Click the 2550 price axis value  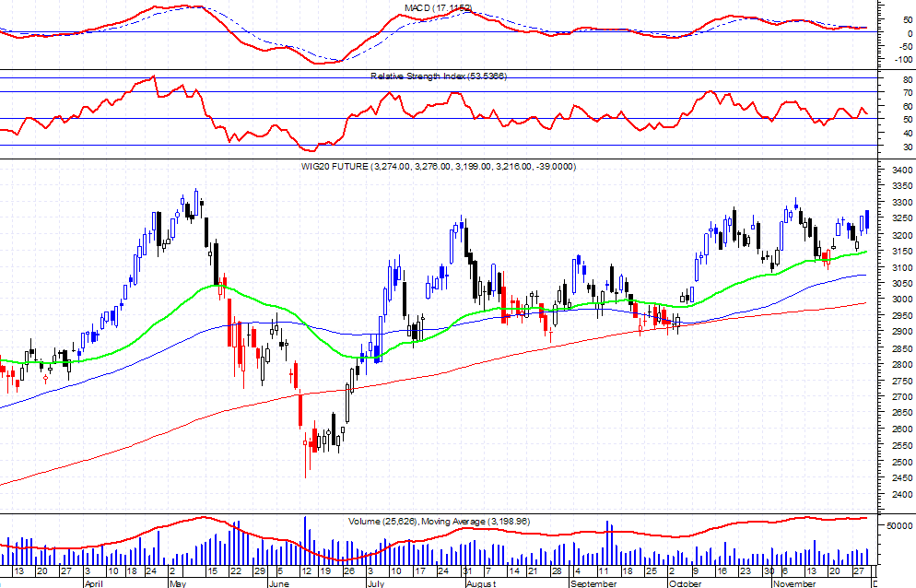pos(902,446)
